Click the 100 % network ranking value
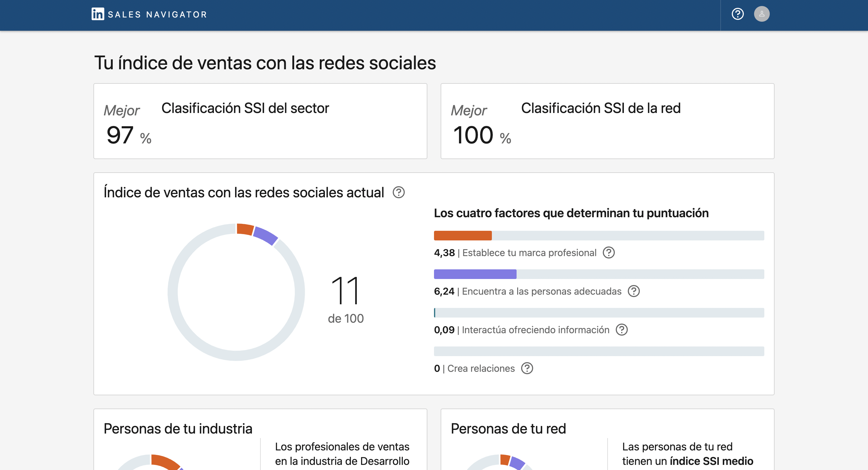Viewport: 868px width, 470px height. 482,135
